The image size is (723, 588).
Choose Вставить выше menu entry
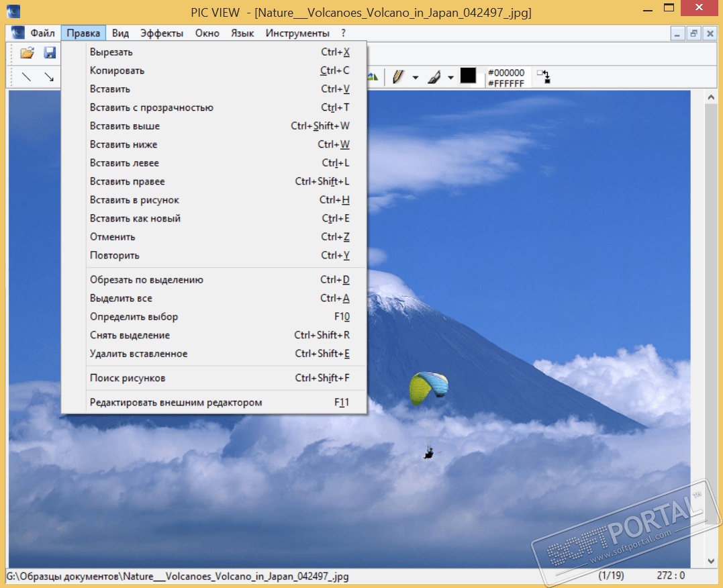[214, 126]
